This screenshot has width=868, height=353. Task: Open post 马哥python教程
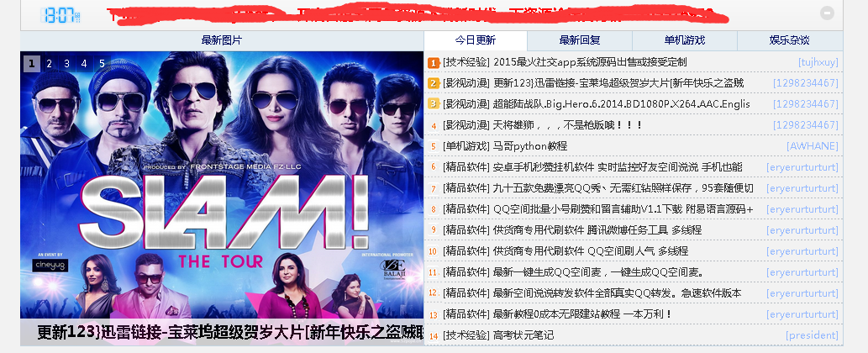(530, 146)
